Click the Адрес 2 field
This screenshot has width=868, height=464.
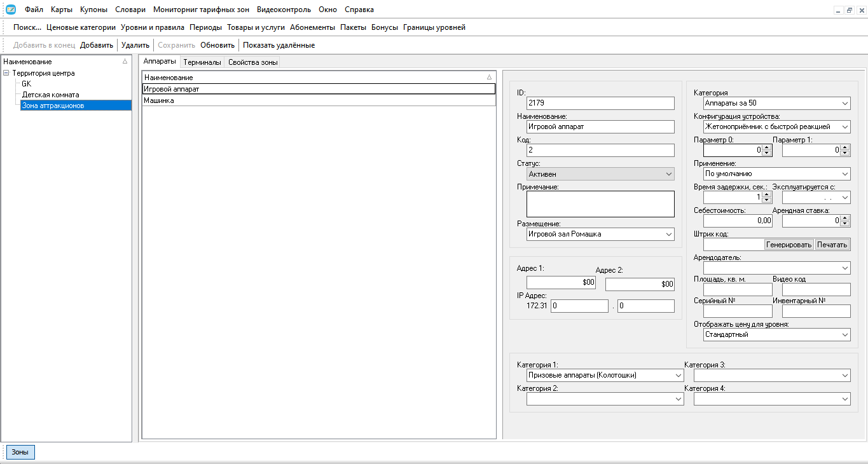coord(640,284)
